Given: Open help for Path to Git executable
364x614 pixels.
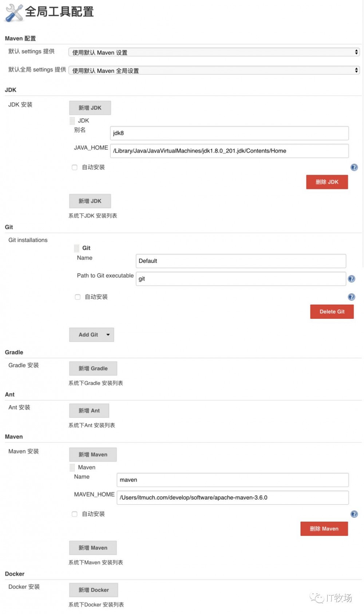Looking at the screenshot, I should (x=351, y=279).
